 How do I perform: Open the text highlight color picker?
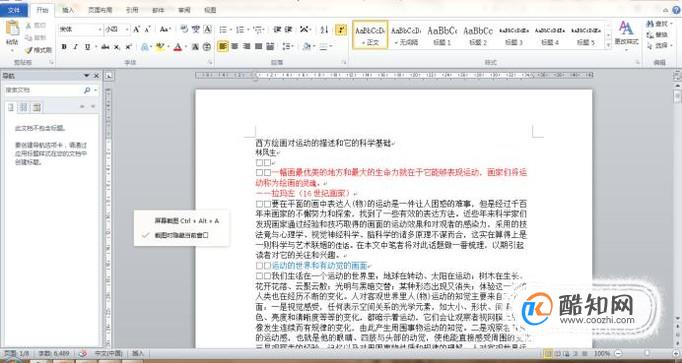[x=168, y=47]
